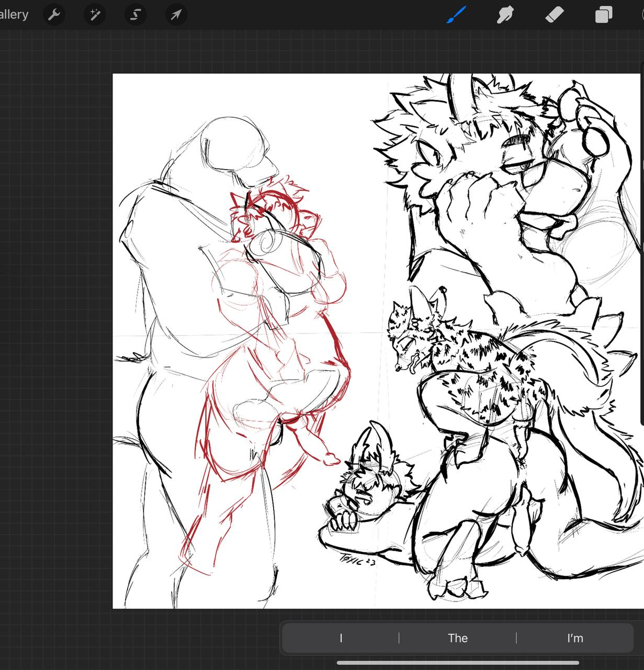This screenshot has height=670, width=644.
Task: Tap the empty white canvas top-left corner
Action: tap(136, 94)
